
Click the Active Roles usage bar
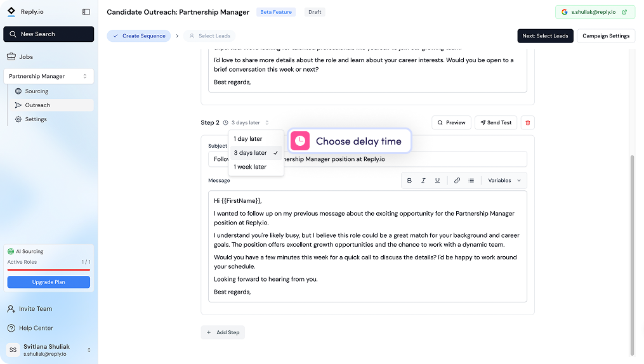[x=48, y=270]
